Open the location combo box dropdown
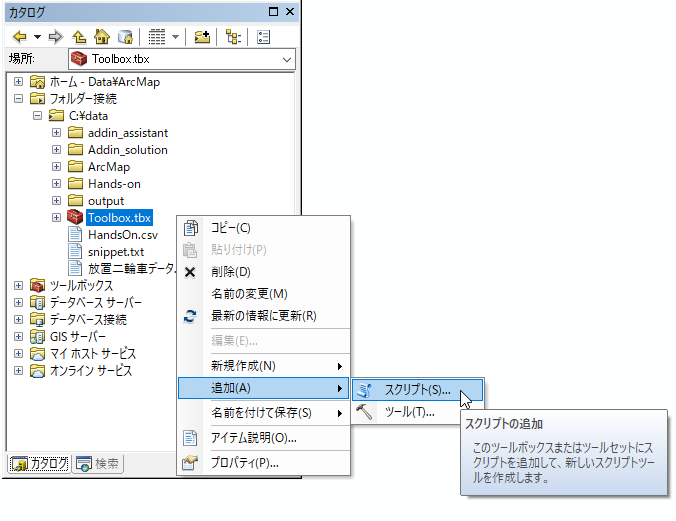 (287, 60)
